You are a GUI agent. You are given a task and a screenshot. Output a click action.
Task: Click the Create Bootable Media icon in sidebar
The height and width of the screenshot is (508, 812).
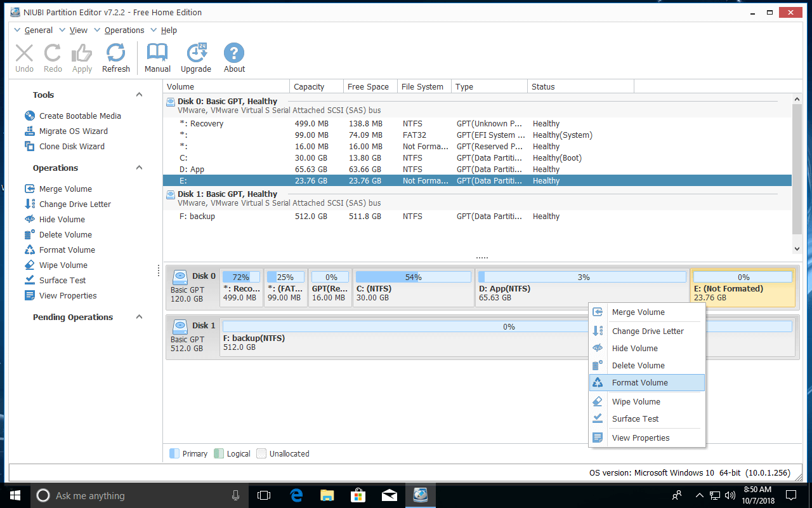pos(29,116)
